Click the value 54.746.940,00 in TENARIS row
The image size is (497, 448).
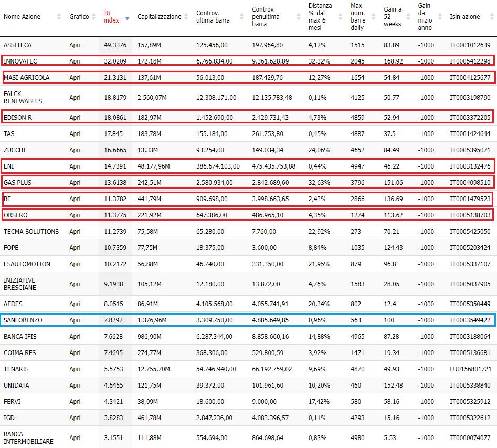(x=216, y=369)
